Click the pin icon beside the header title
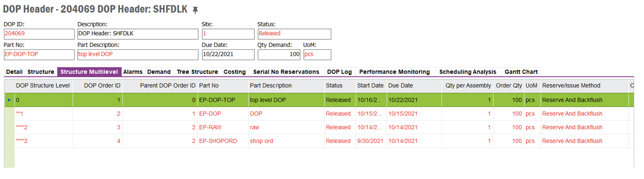 [195, 10]
